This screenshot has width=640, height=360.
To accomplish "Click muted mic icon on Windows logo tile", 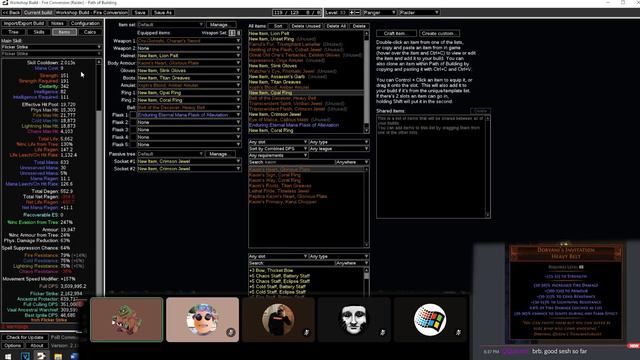I will coord(458,333).
